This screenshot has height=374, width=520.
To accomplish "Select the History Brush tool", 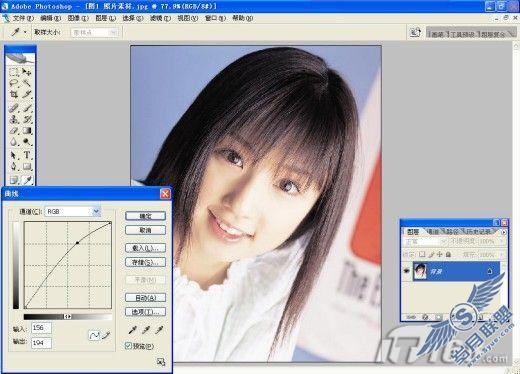I will pos(27,119).
